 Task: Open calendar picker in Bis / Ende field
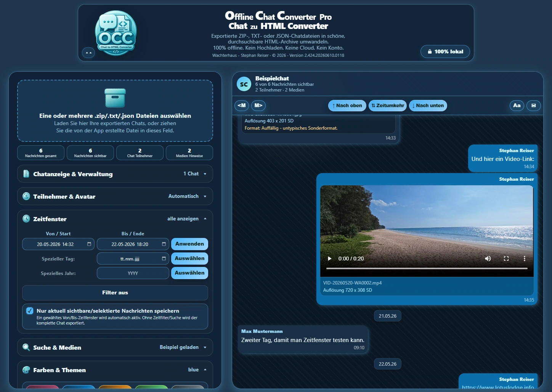point(164,244)
